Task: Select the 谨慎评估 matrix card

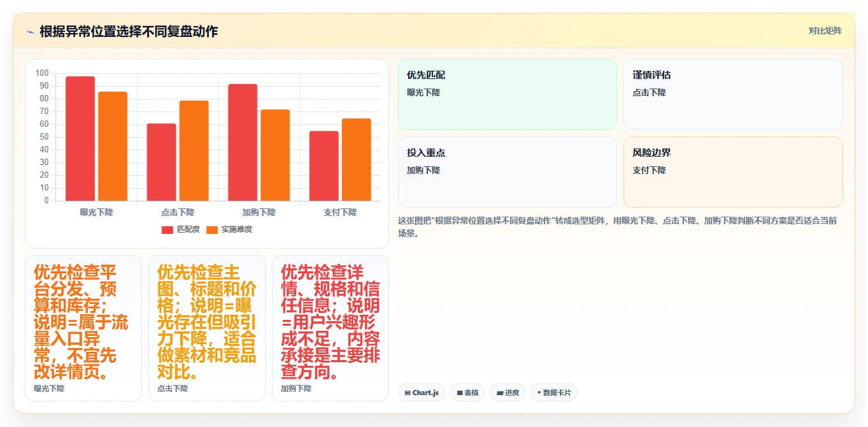Action: tap(733, 94)
